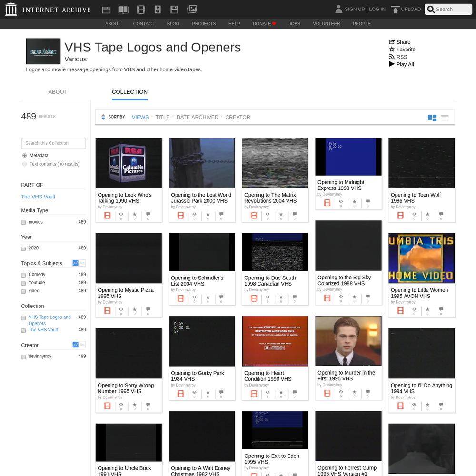Click the RSS feed icon
476x476 pixels.
pos(392,57)
